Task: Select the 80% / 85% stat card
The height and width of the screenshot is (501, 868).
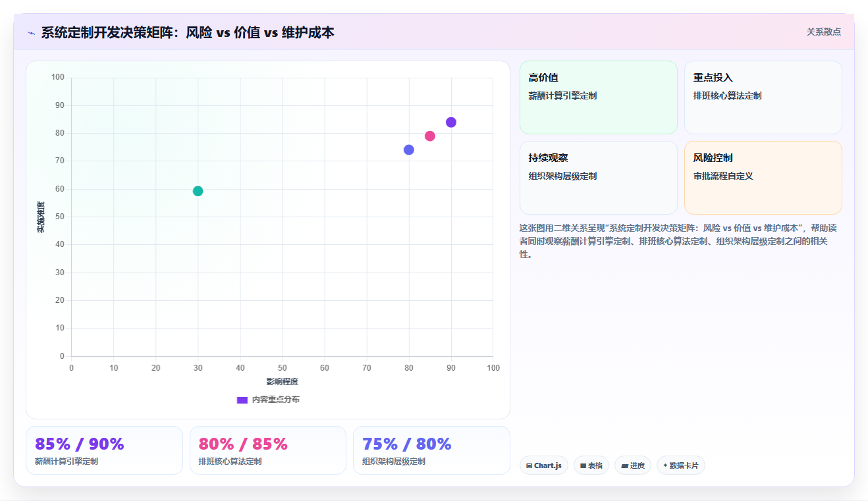Action: [x=268, y=450]
